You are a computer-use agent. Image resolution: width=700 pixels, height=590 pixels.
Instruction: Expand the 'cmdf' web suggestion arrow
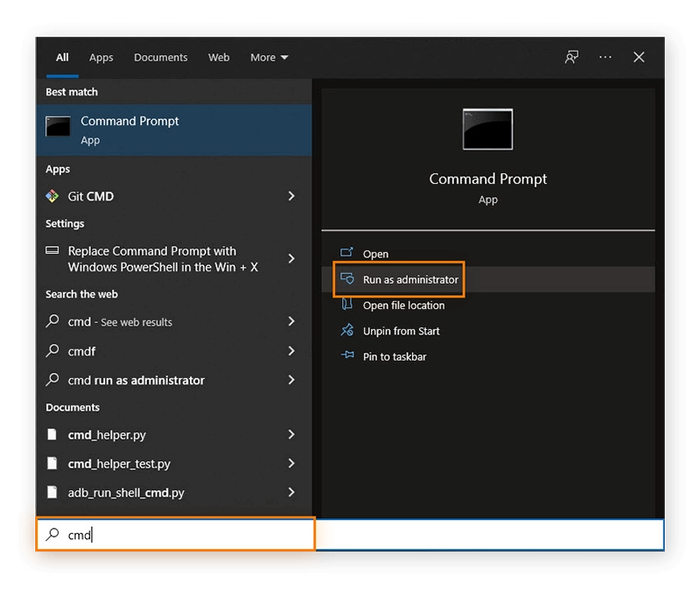pyautogui.click(x=291, y=351)
